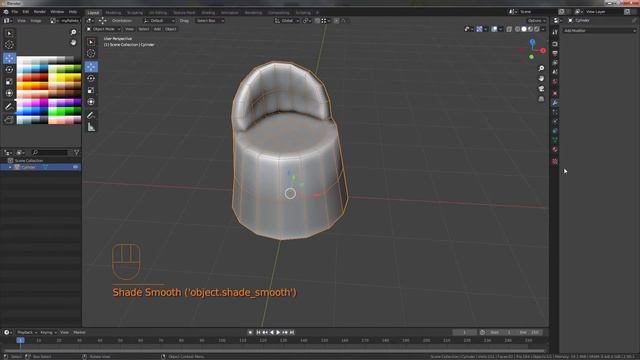Toggle viewport gizmos button

point(480,29)
